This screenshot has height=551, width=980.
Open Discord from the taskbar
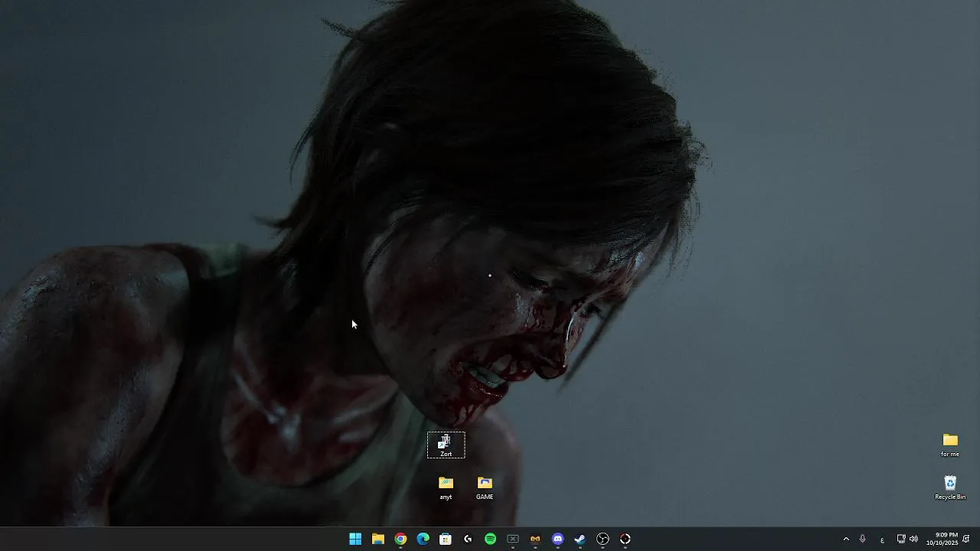558,539
